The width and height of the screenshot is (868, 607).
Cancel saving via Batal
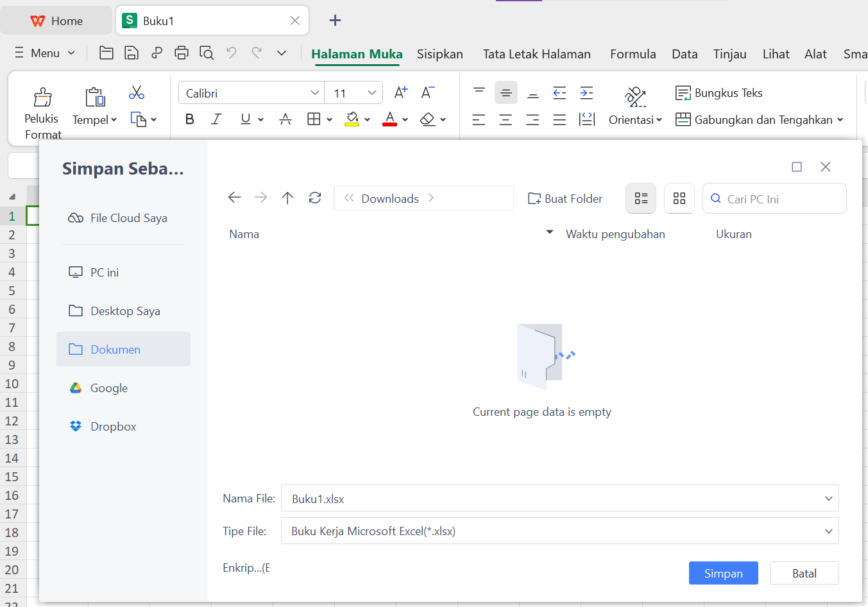pyautogui.click(x=804, y=572)
